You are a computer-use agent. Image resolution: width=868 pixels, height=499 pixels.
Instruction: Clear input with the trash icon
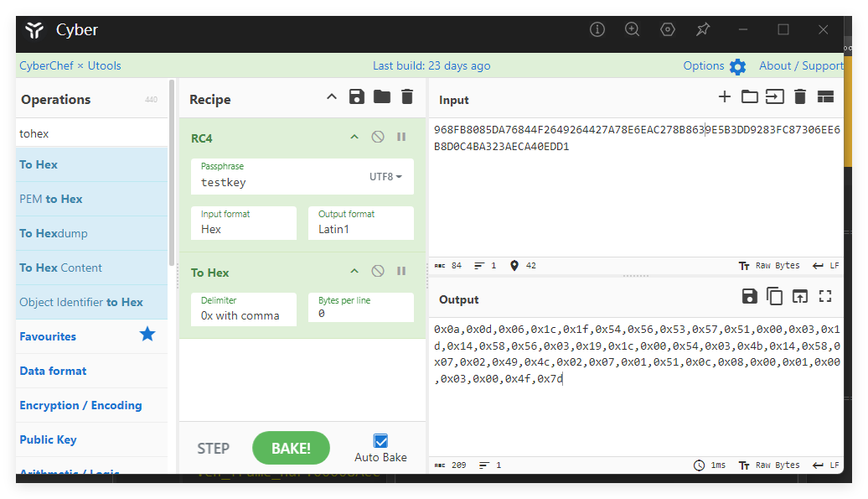tap(800, 97)
